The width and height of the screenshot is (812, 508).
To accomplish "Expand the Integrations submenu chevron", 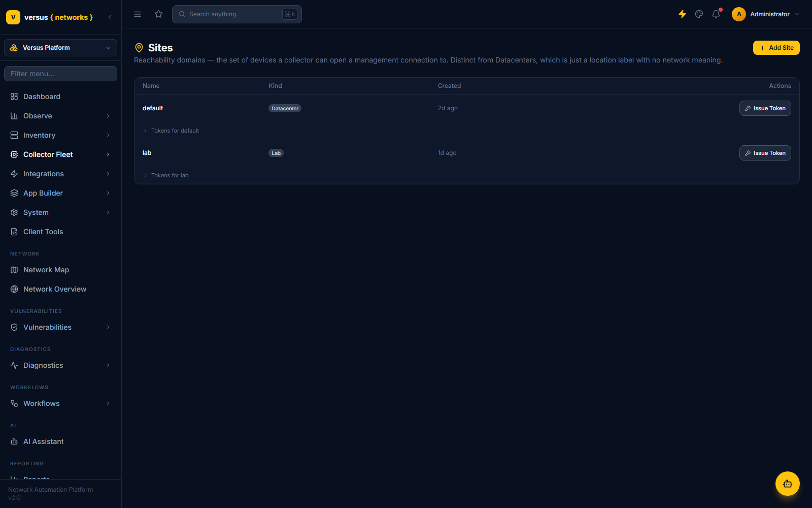I will pos(108,174).
